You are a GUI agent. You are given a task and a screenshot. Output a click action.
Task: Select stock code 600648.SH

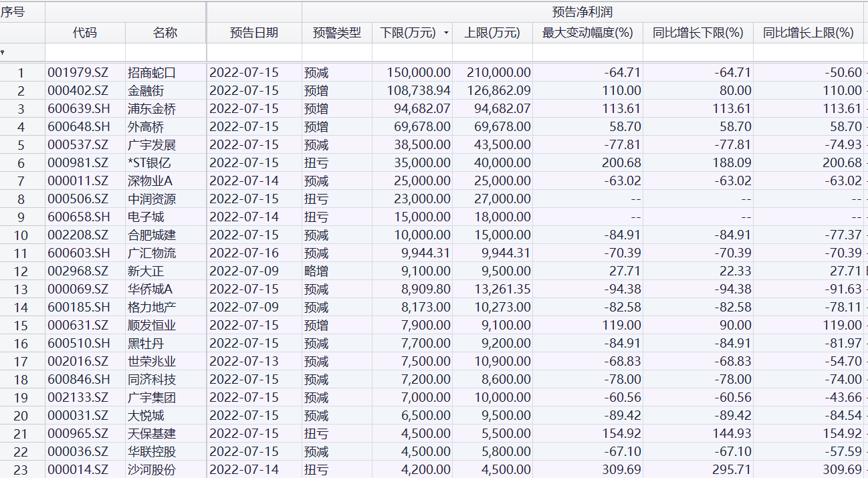pos(78,127)
